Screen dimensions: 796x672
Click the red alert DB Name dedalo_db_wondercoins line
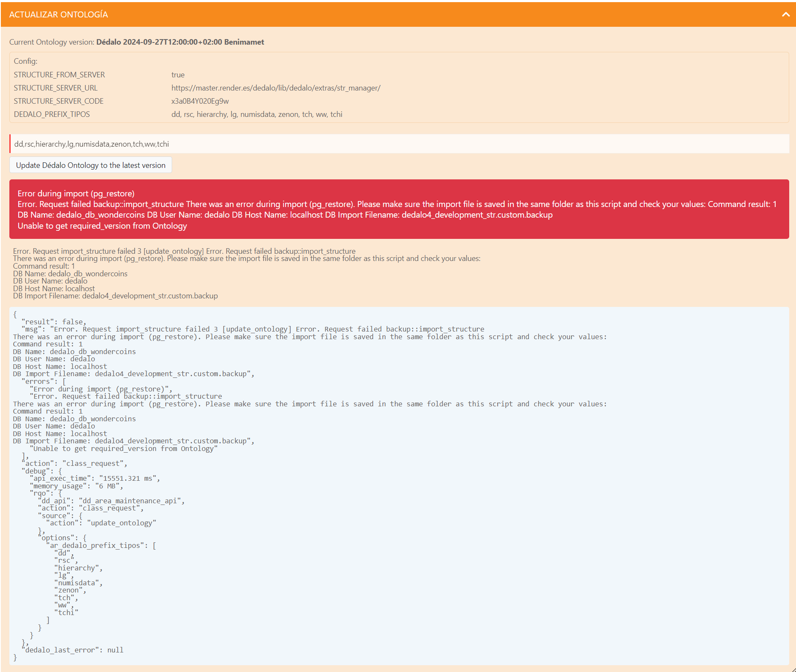[285, 215]
